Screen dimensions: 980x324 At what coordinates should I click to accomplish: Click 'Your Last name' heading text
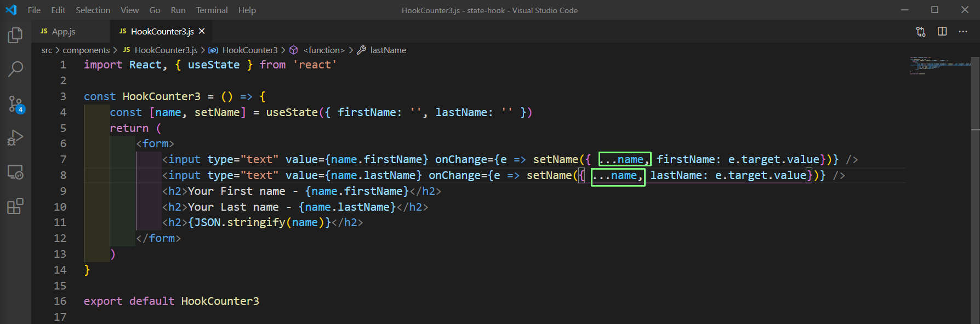(233, 207)
